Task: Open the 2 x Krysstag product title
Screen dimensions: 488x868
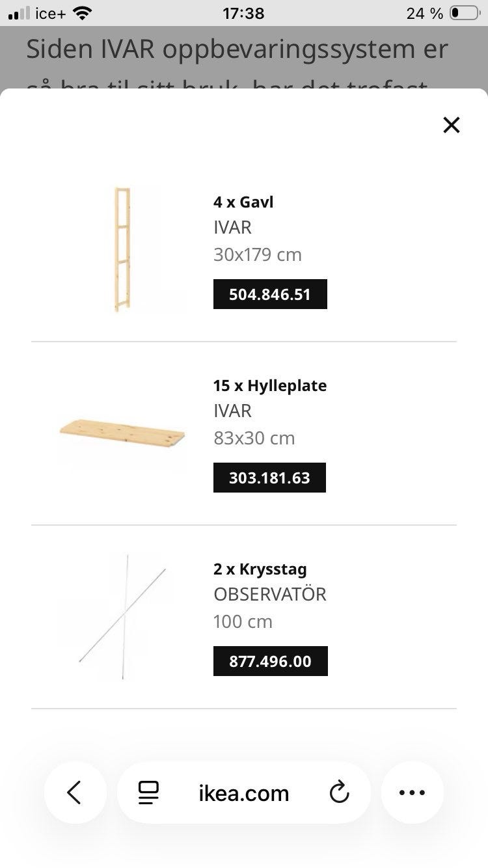Action: tap(260, 569)
